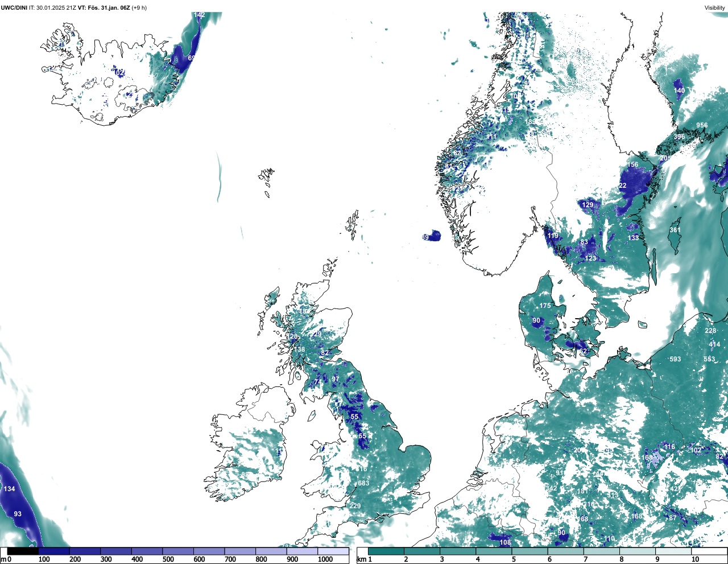Screen dimensions: 728x564
Task: Click the '142' value northeast of Iceland
Action: tap(199, 15)
